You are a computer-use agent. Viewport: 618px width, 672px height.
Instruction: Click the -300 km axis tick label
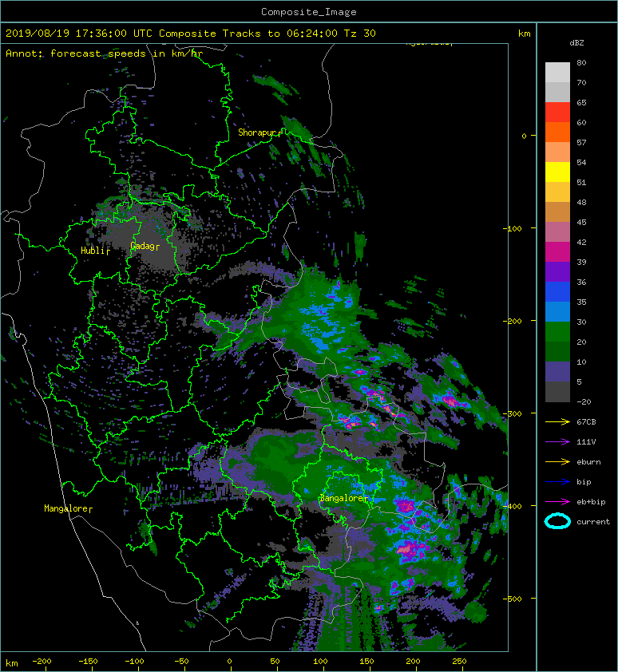point(512,413)
